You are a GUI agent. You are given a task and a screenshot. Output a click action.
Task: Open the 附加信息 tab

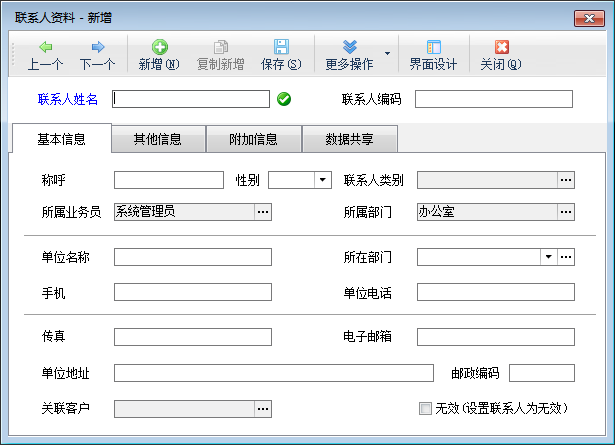(253, 139)
